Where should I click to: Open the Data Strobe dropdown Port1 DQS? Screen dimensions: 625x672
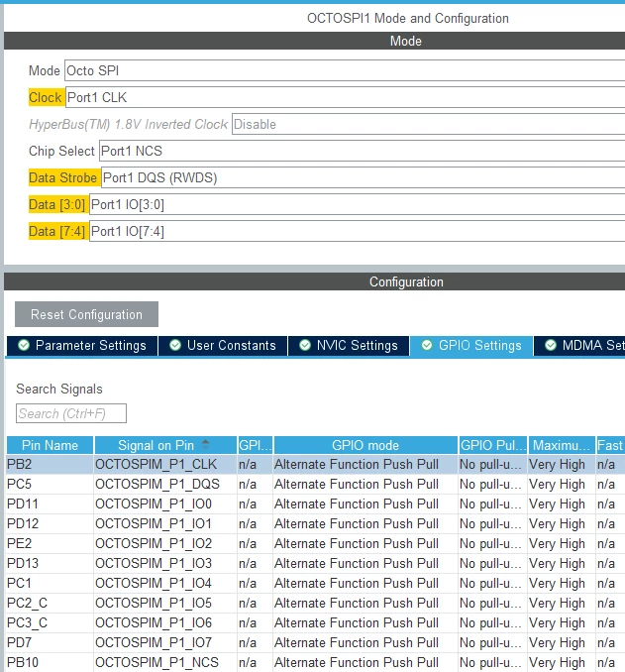pos(363,177)
